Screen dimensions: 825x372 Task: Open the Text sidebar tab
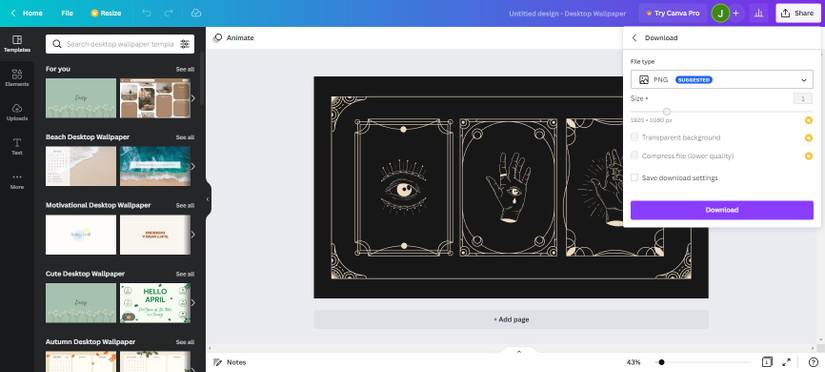17,146
